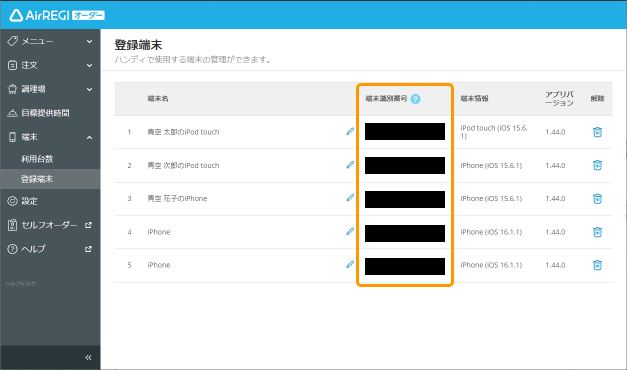Edit name of 青空 太郎のiPod touch

(x=350, y=131)
